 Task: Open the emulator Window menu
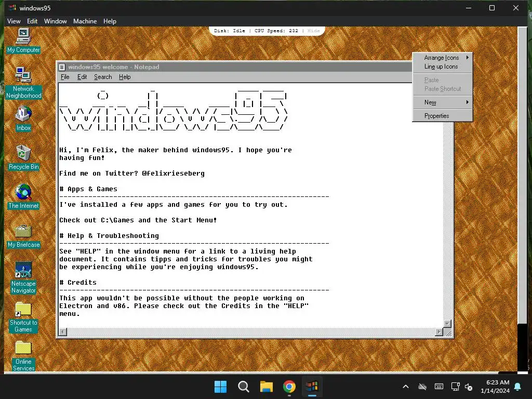pos(55,21)
